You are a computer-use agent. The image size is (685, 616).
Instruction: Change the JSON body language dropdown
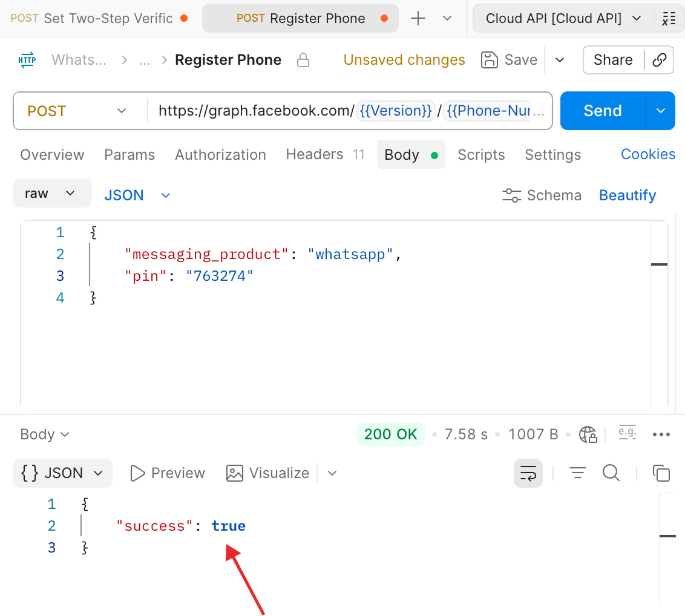[137, 195]
